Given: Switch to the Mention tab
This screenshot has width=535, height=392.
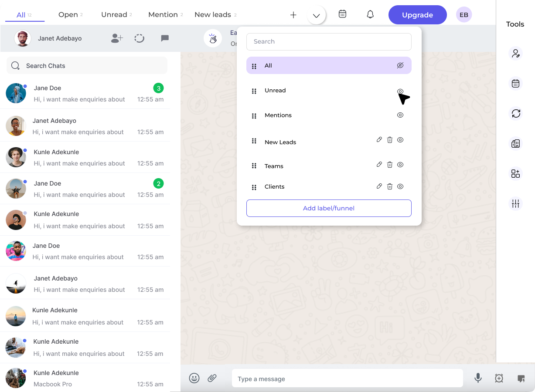Looking at the screenshot, I should (165, 14).
